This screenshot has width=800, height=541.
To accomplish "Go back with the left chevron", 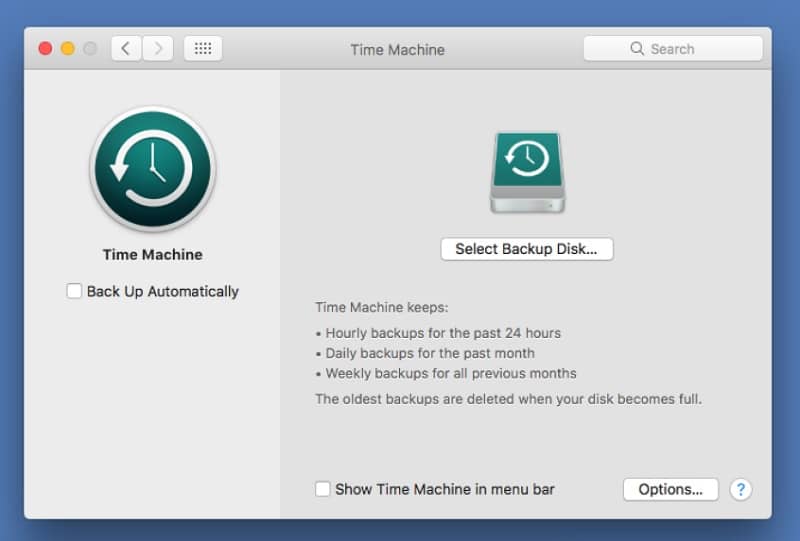I will pos(126,48).
